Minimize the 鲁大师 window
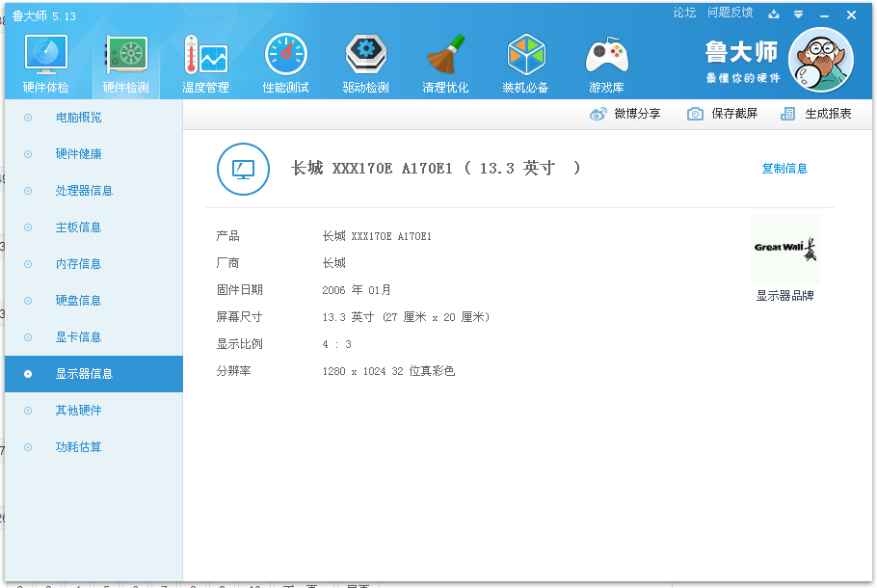This screenshot has height=588, width=877. (824, 15)
